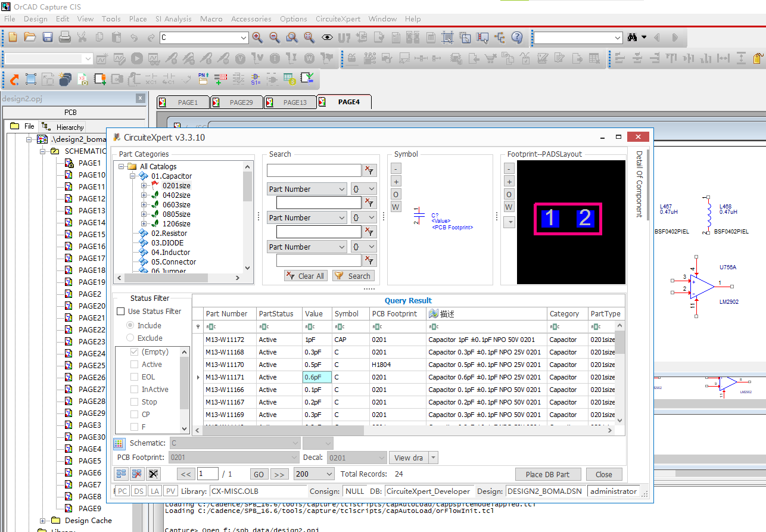Click the Zoom In magnifier icon
766x532 pixels.
(257, 38)
